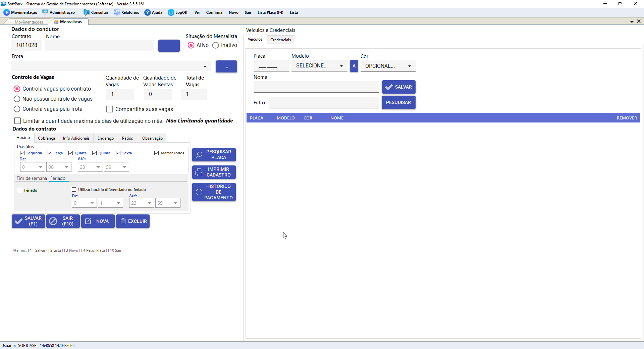The width and height of the screenshot is (644, 349).
Task: Uncheck the Sexta checkbox
Action: pyautogui.click(x=118, y=153)
